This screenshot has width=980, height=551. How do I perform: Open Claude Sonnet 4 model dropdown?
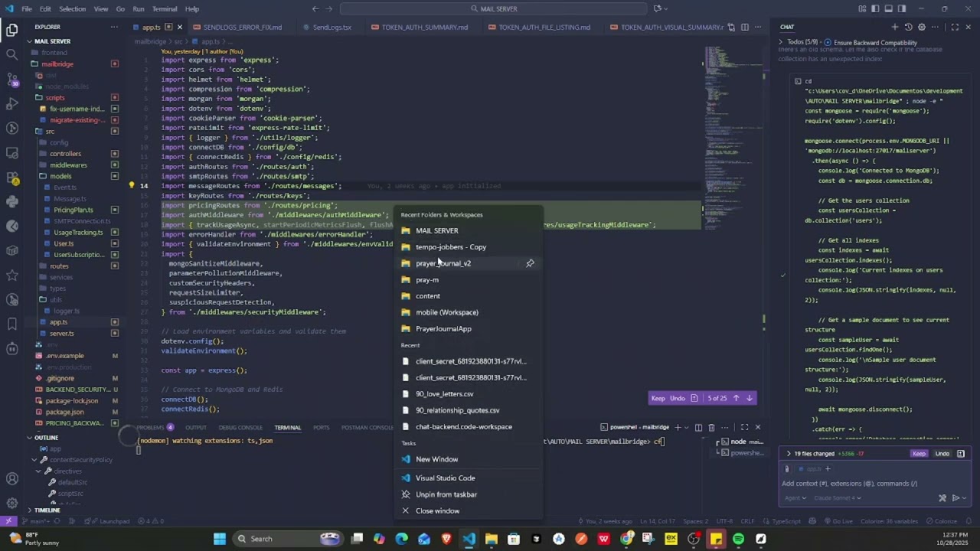[838, 498]
